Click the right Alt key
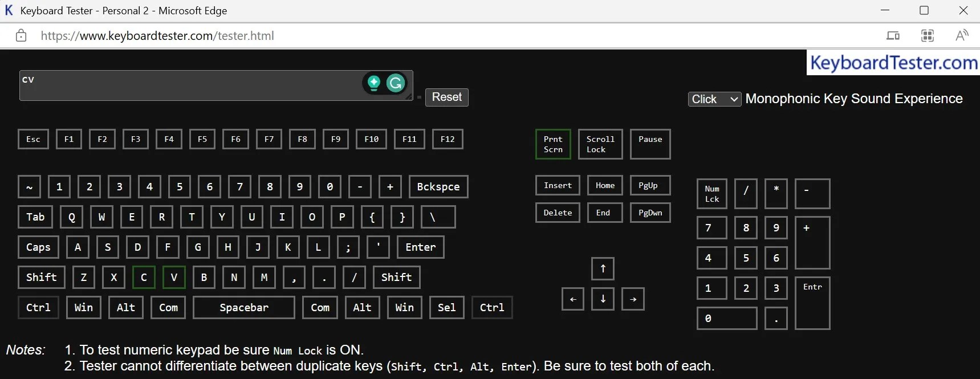The image size is (980, 379). [363, 308]
